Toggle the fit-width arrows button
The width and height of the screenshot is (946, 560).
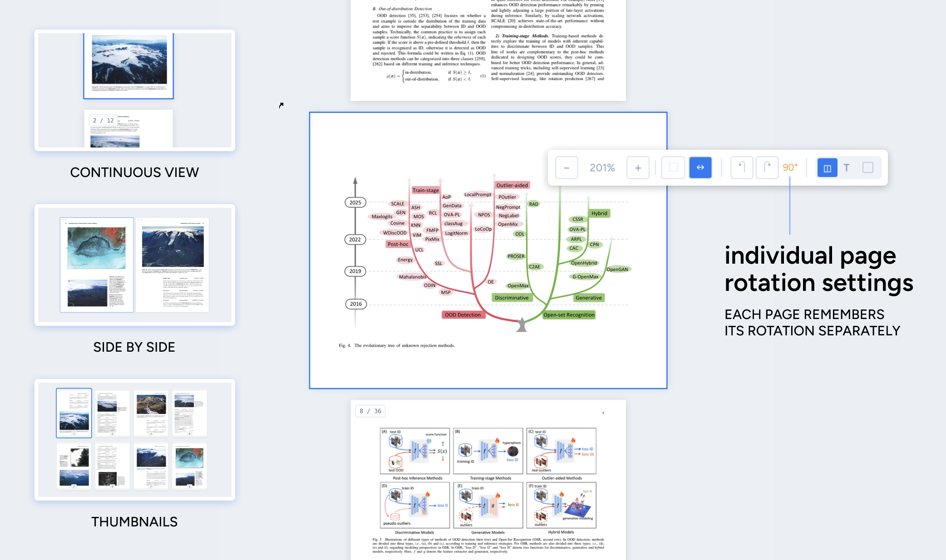[x=700, y=168]
